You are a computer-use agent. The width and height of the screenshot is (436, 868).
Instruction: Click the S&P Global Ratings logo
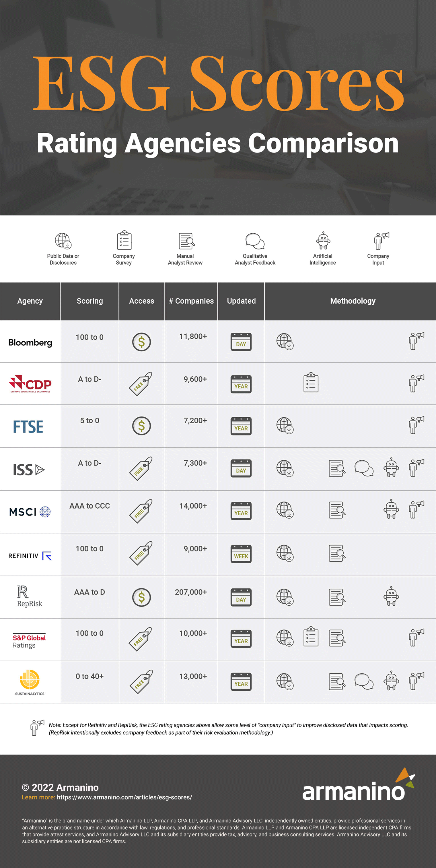[29, 641]
